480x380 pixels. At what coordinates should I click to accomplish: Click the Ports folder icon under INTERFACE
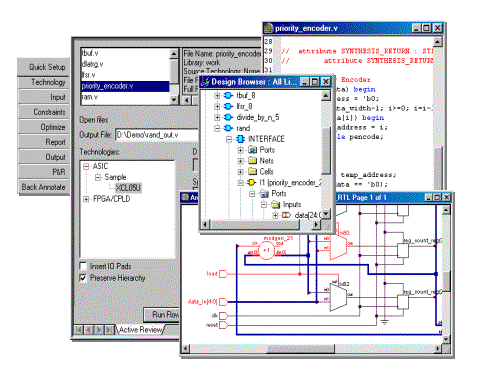(252, 150)
